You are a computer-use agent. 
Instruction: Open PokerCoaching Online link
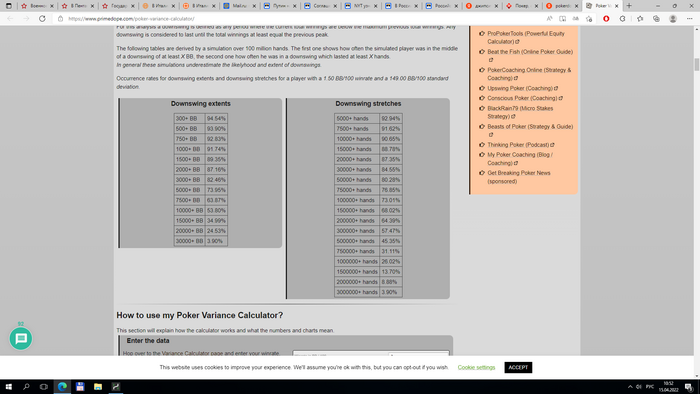click(529, 74)
